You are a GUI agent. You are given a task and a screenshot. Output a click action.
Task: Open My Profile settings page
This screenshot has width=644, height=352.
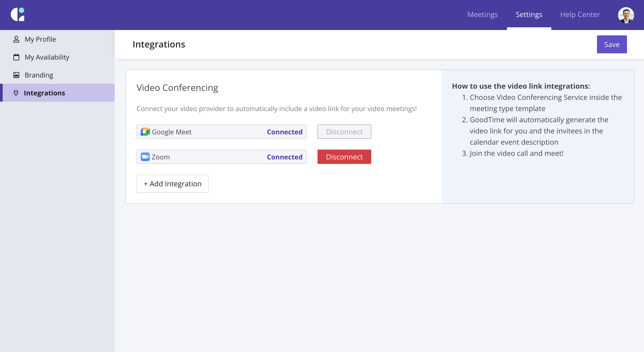[40, 39]
